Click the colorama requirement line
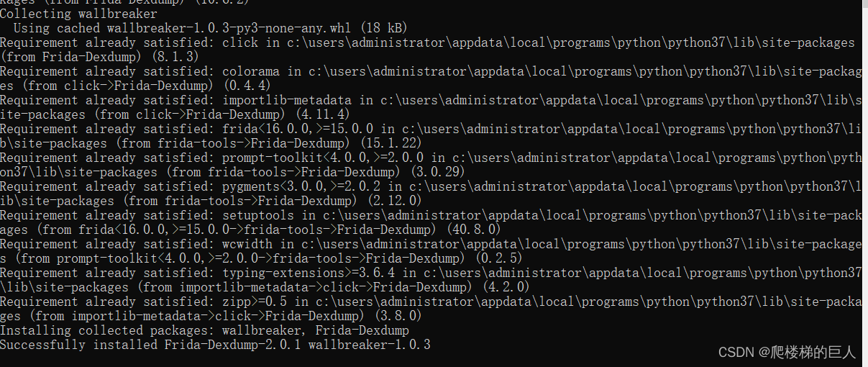868x367 pixels. [x=431, y=78]
